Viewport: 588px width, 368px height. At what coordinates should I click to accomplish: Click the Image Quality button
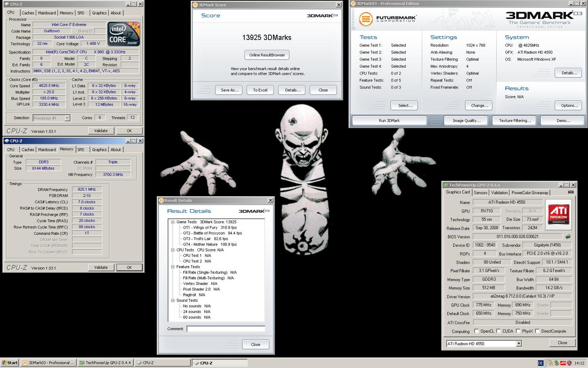click(467, 120)
